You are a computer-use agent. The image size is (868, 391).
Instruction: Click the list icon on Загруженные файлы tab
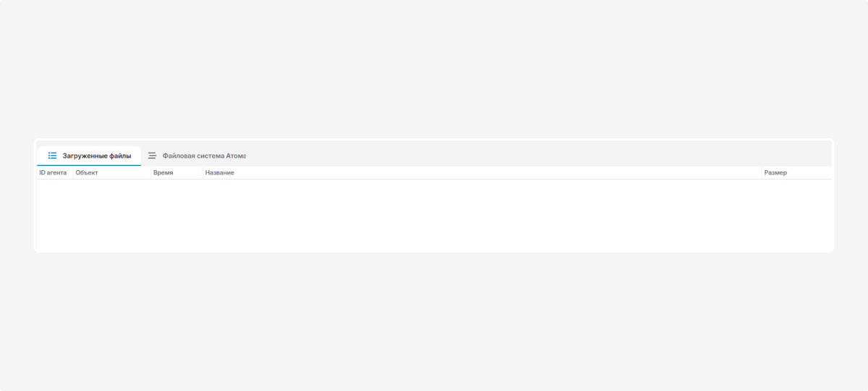[x=52, y=156]
